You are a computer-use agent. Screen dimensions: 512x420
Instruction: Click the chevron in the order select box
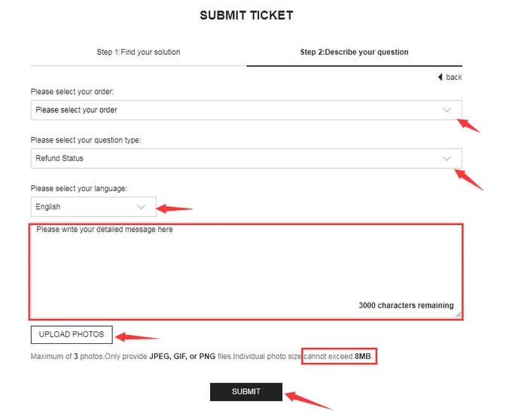click(446, 110)
